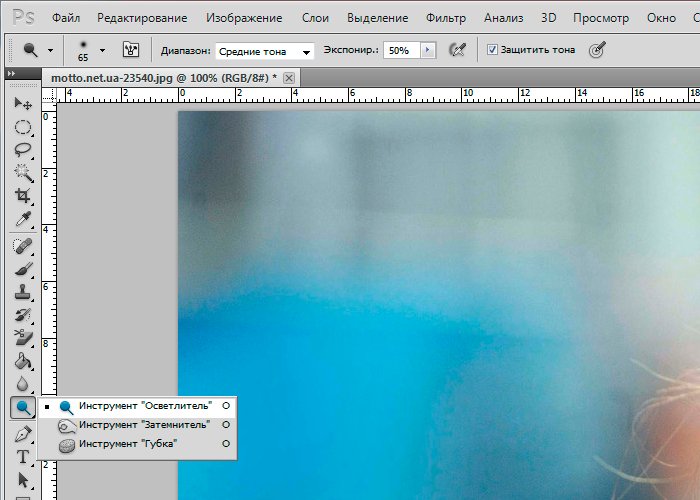700x500 pixels.
Task: Open the 'Экспонир.' exposure slider arrow
Action: point(429,49)
